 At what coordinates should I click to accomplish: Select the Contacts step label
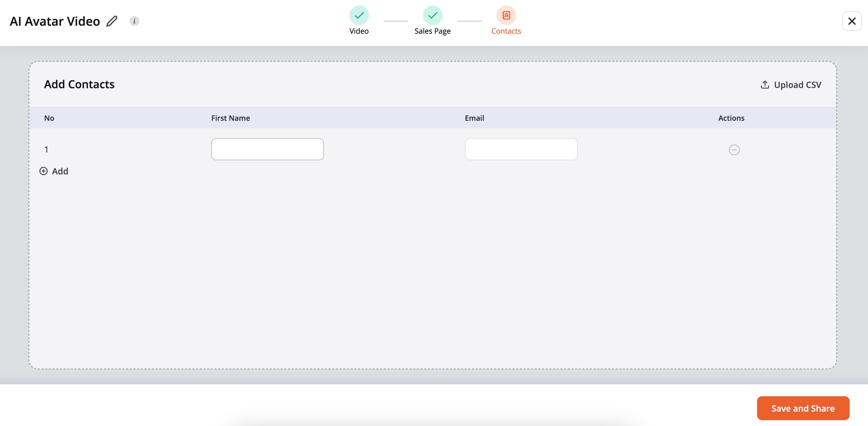[x=506, y=31]
